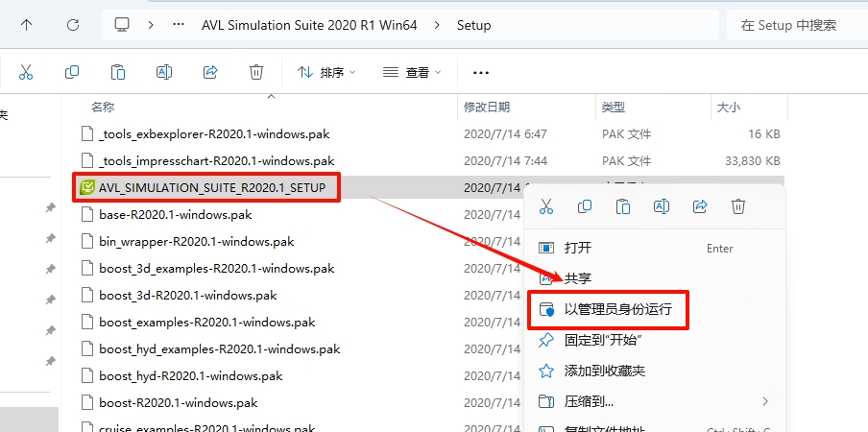Go to AVL Simulation Suite 2020 R1 Win64 breadcrumb
Viewport: 868px width, 432px height.
309,25
